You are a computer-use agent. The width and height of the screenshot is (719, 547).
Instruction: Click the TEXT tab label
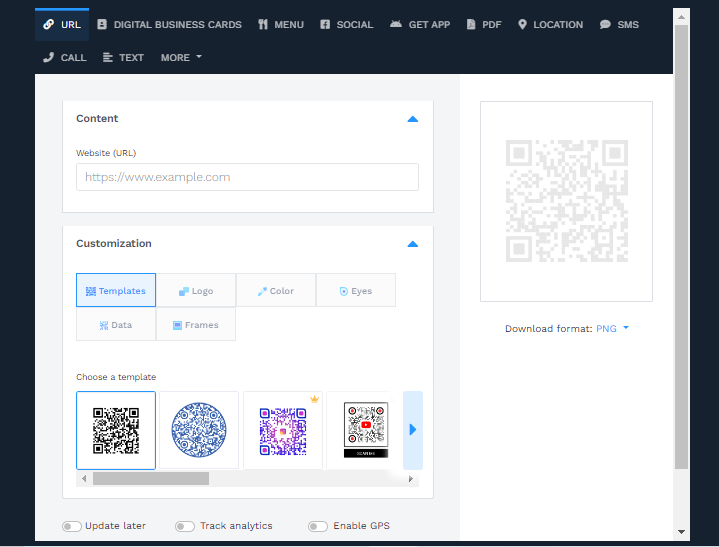pyautogui.click(x=132, y=57)
